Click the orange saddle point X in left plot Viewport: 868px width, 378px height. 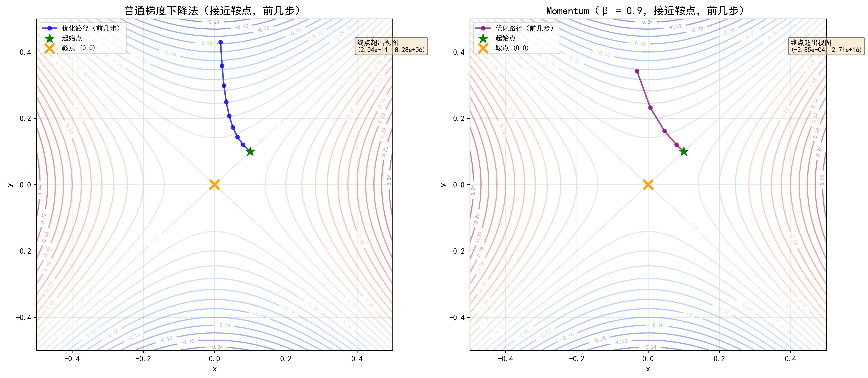coord(215,185)
